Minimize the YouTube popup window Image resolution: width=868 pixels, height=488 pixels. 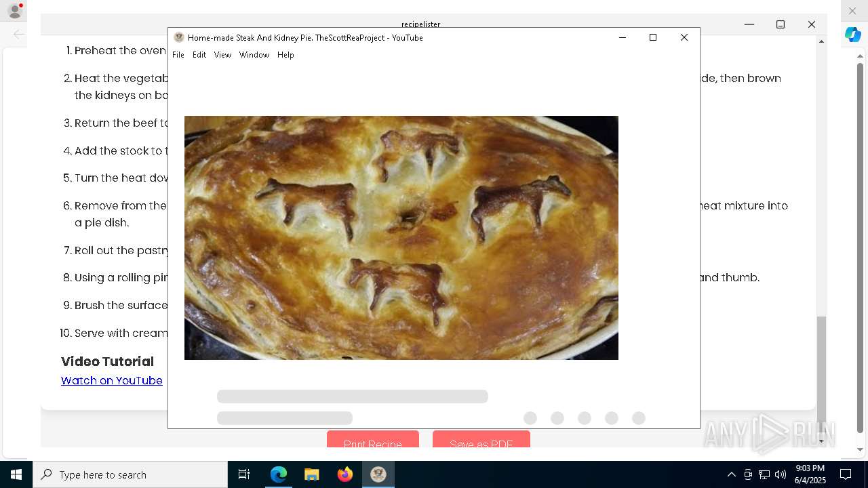pos(623,37)
